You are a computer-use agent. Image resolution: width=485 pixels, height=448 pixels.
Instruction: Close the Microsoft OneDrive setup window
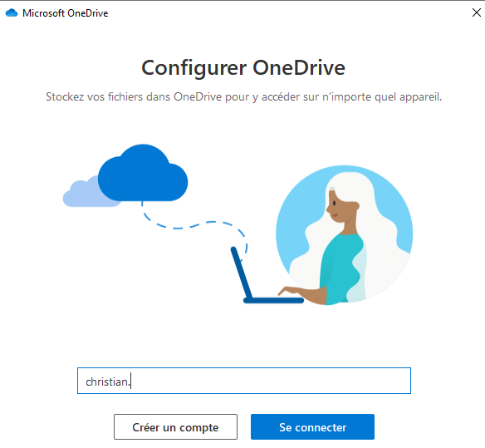pyautogui.click(x=477, y=12)
